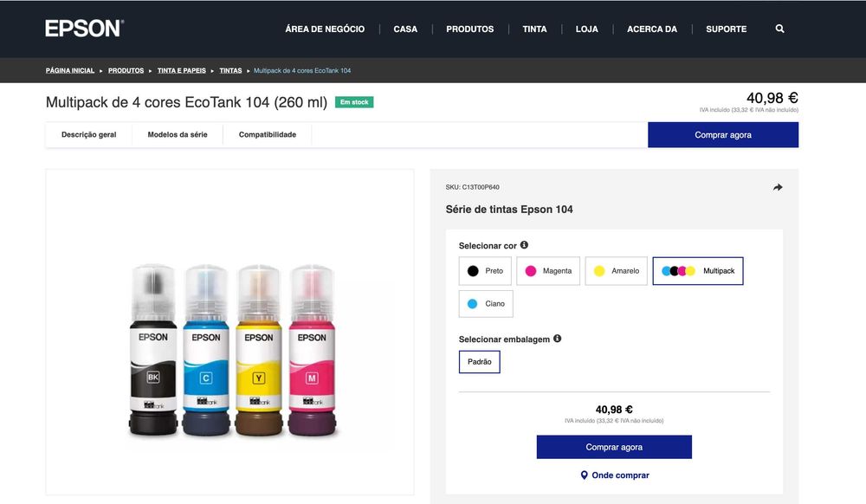The height and width of the screenshot is (504, 866).
Task: Select the Multipack color option
Action: coord(697,270)
